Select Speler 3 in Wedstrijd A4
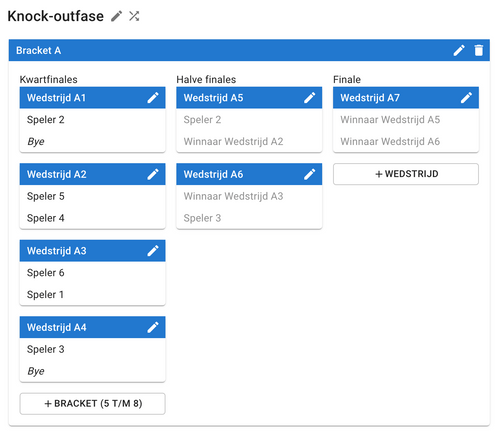 pos(93,349)
